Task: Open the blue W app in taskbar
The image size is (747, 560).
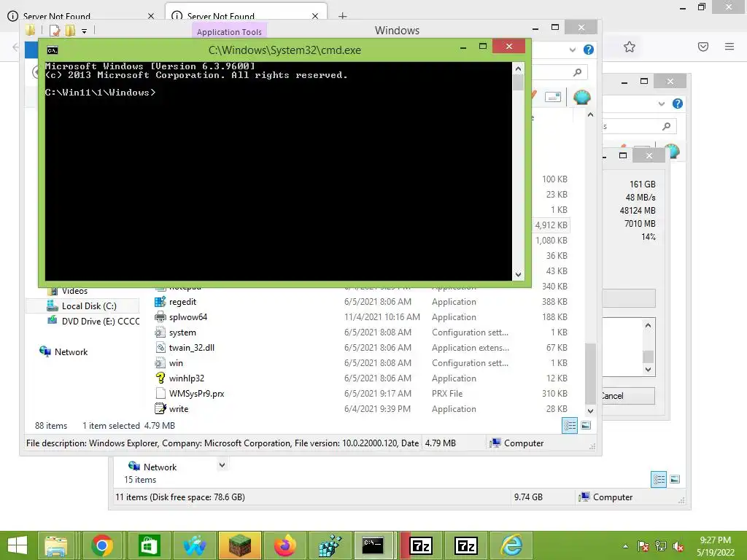Action: pos(194,545)
